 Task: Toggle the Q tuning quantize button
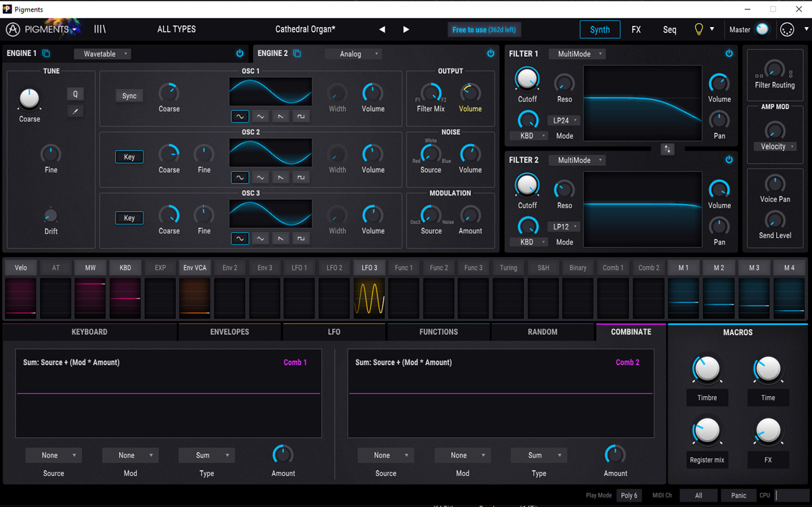click(x=75, y=94)
